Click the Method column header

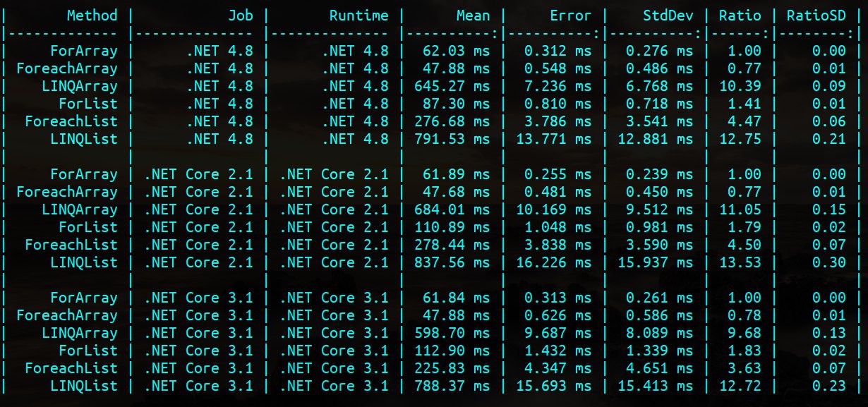coord(92,16)
